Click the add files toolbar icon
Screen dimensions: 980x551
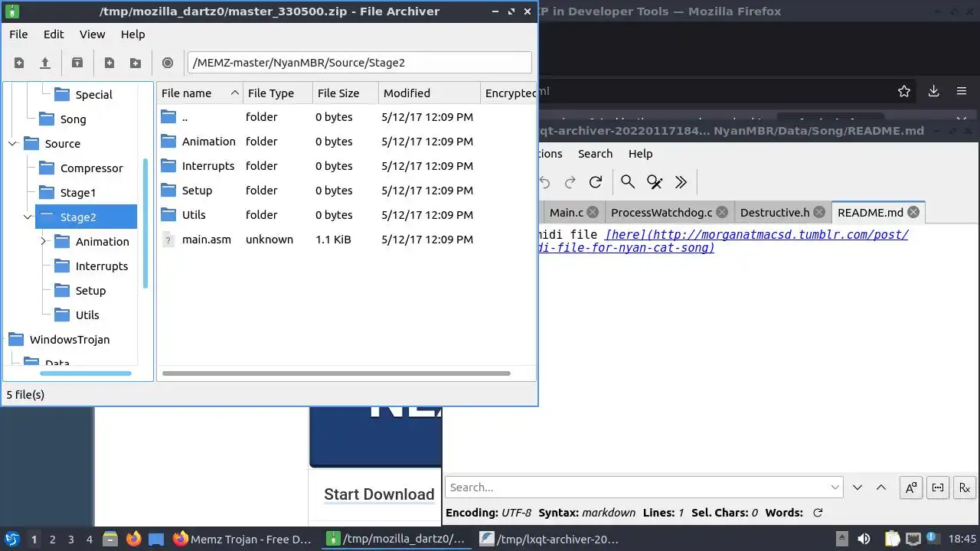tap(109, 63)
